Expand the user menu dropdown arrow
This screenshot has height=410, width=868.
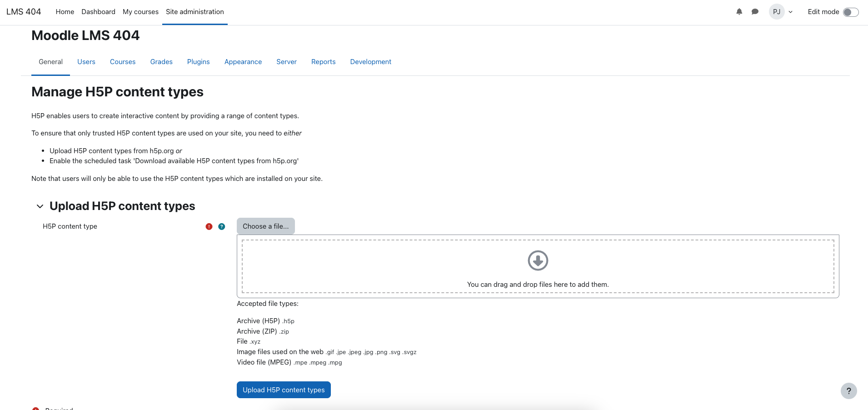tap(791, 12)
